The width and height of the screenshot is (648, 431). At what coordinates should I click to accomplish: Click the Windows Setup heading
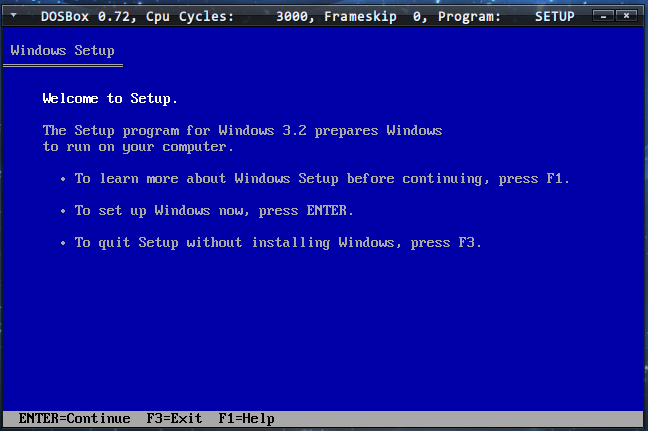point(62,51)
